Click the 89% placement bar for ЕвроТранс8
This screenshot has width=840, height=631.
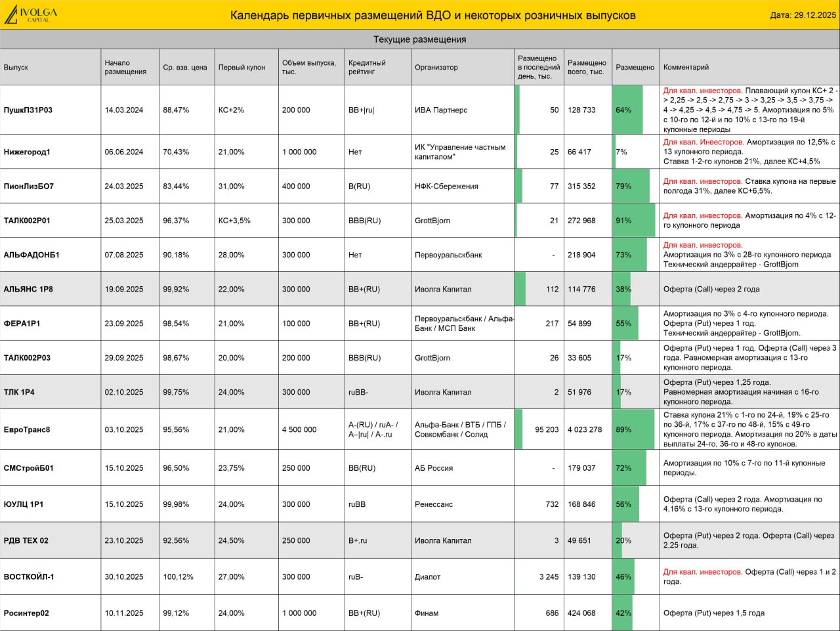coord(633,429)
